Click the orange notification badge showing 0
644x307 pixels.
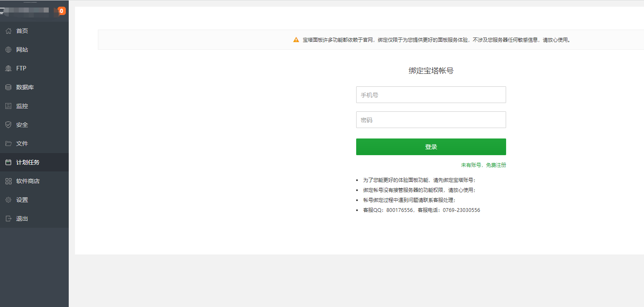[62, 11]
